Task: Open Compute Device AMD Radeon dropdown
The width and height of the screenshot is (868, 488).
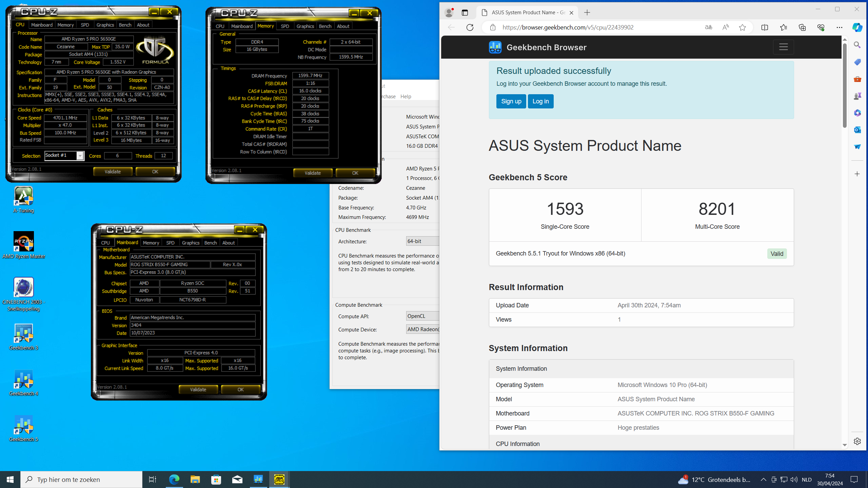Action: (x=422, y=329)
